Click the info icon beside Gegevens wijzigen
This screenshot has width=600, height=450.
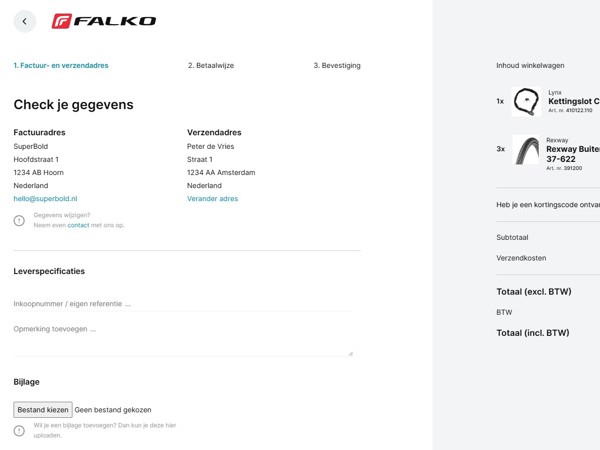coord(19,220)
